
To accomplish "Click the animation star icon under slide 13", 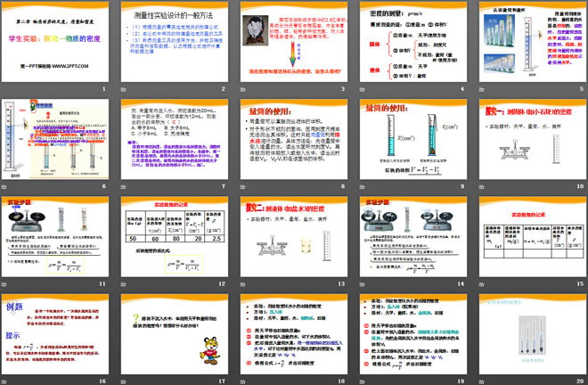I will 243,284.
